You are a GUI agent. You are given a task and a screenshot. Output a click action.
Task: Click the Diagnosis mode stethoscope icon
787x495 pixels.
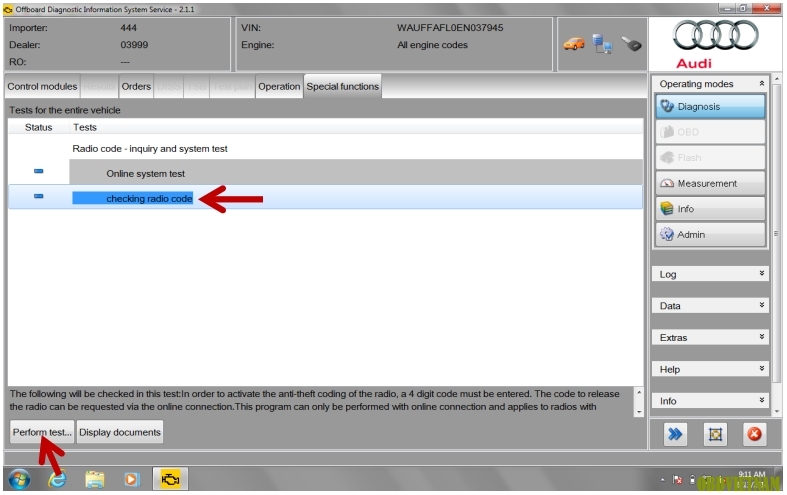667,106
